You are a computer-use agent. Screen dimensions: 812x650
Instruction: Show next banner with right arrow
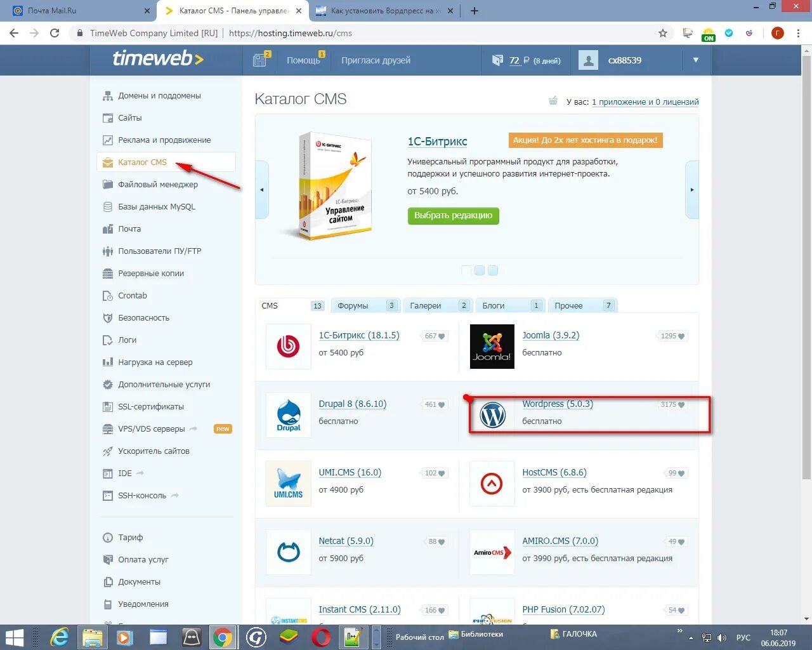point(692,190)
